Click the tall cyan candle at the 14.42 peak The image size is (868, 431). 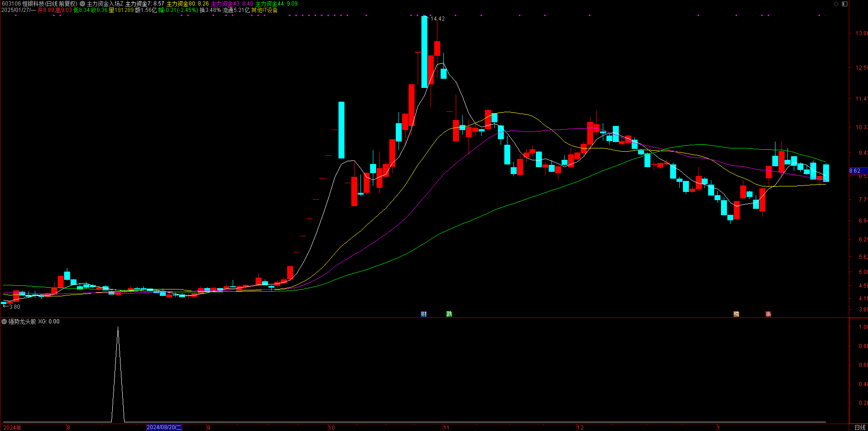coord(425,52)
